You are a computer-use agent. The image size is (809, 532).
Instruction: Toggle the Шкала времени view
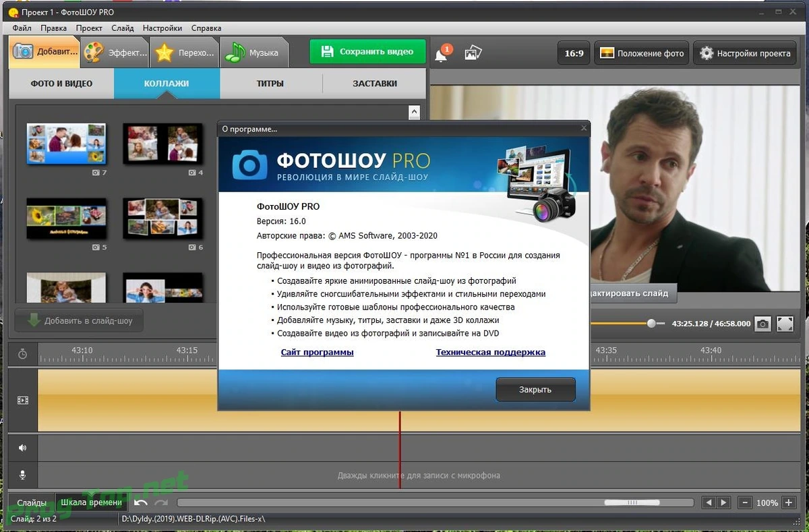point(92,502)
